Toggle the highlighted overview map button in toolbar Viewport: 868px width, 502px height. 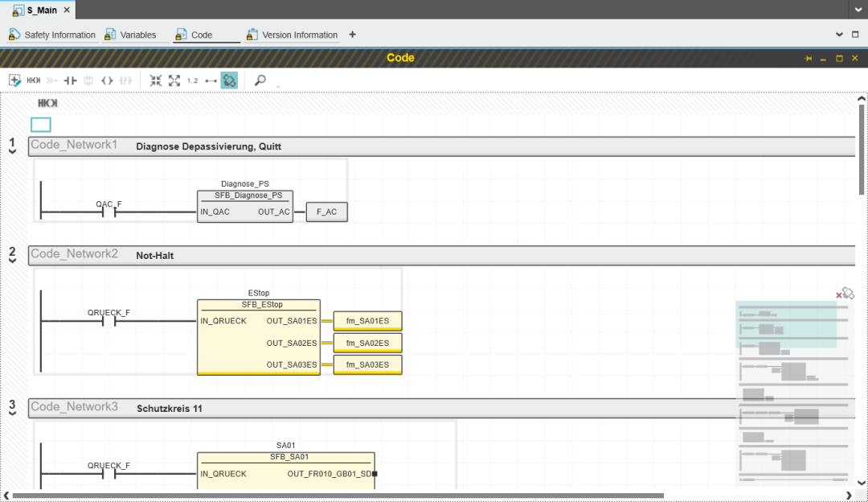229,80
